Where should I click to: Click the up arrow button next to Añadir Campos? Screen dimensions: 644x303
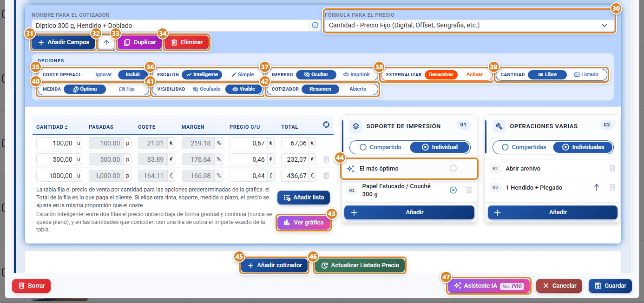coord(106,42)
